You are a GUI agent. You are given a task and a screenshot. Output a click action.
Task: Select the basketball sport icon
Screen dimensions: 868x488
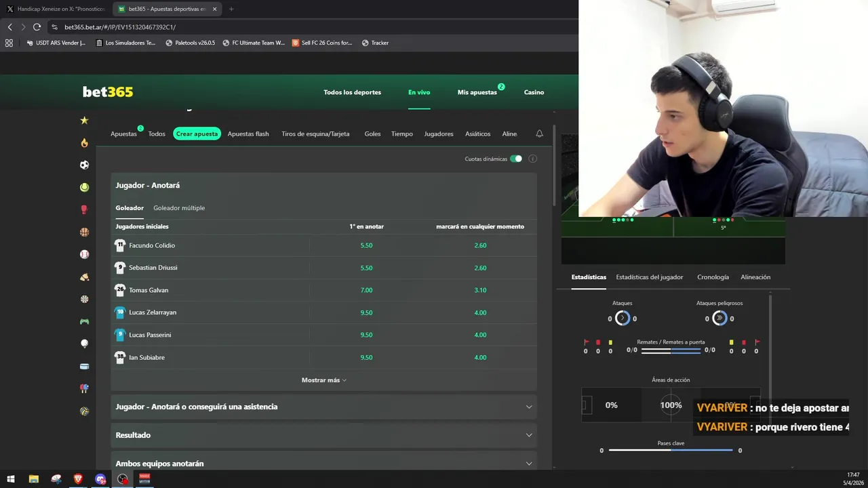click(84, 232)
